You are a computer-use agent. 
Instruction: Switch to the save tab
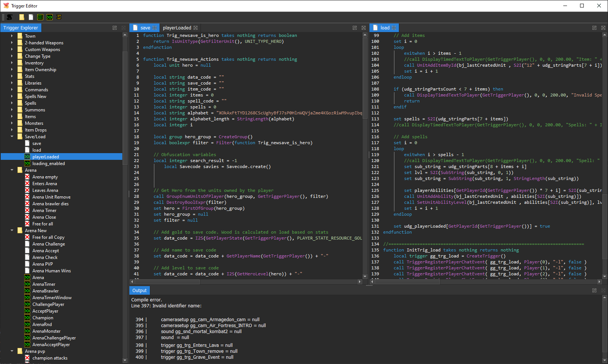click(x=145, y=28)
